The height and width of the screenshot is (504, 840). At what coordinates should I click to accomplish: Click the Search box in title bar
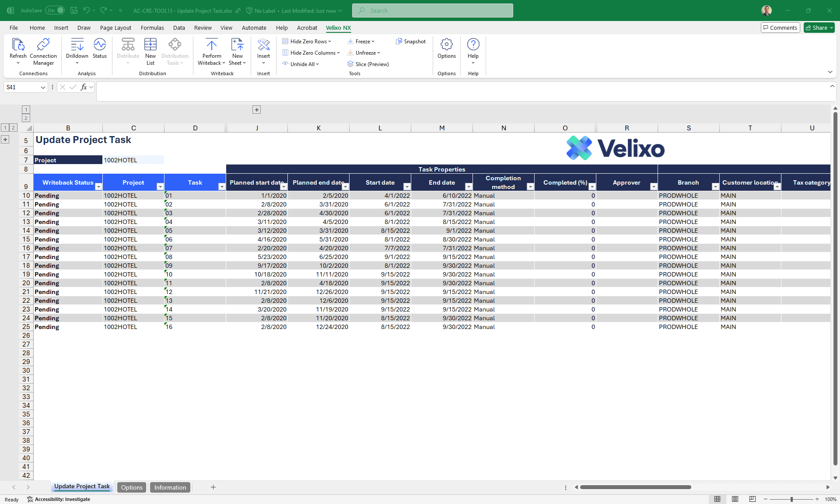pyautogui.click(x=432, y=10)
